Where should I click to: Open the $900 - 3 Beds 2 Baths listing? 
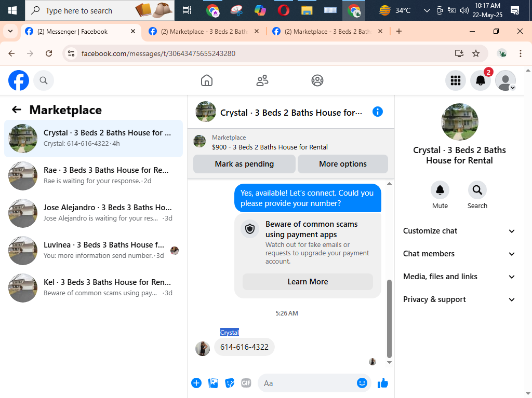(270, 147)
